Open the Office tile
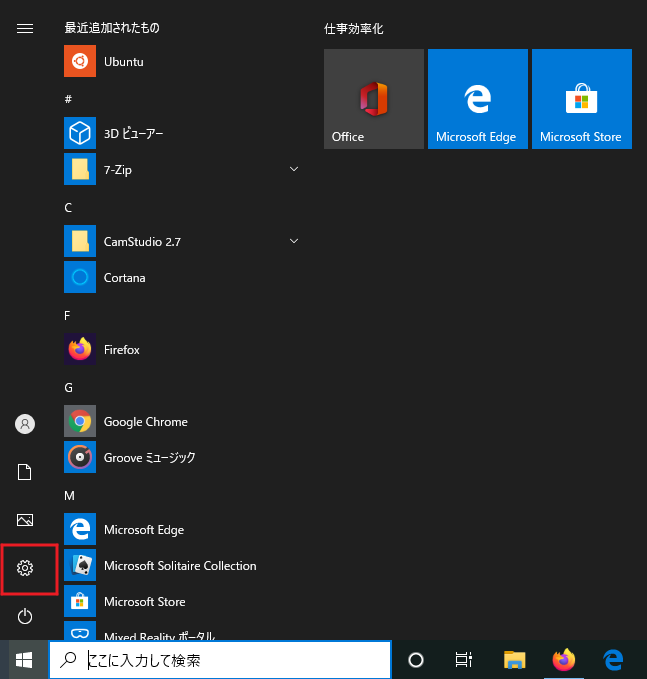Screen dimensions: 647x679 click(x=374, y=99)
